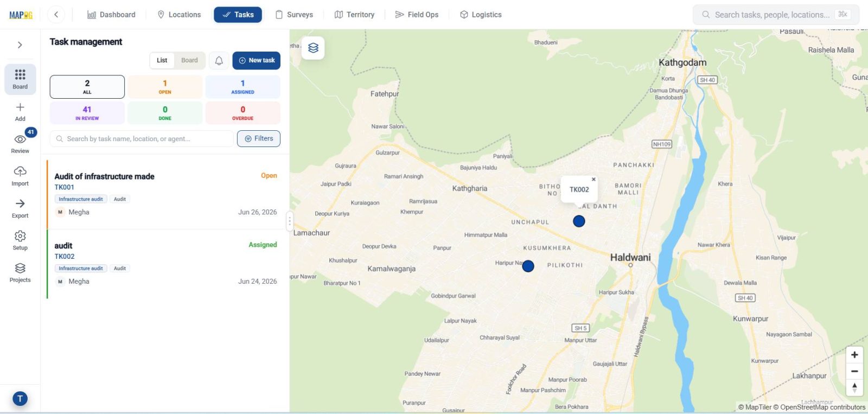Open the Filters button
This screenshot has width=868, height=414.
[259, 139]
